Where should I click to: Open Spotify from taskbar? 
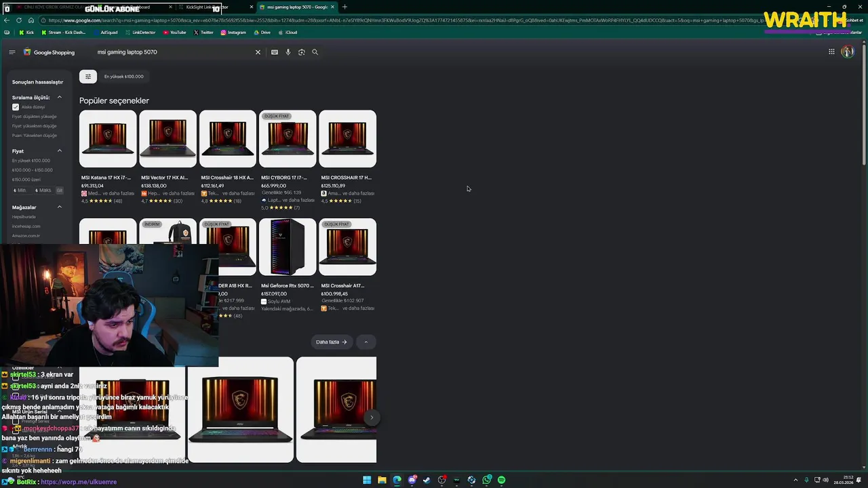501,480
